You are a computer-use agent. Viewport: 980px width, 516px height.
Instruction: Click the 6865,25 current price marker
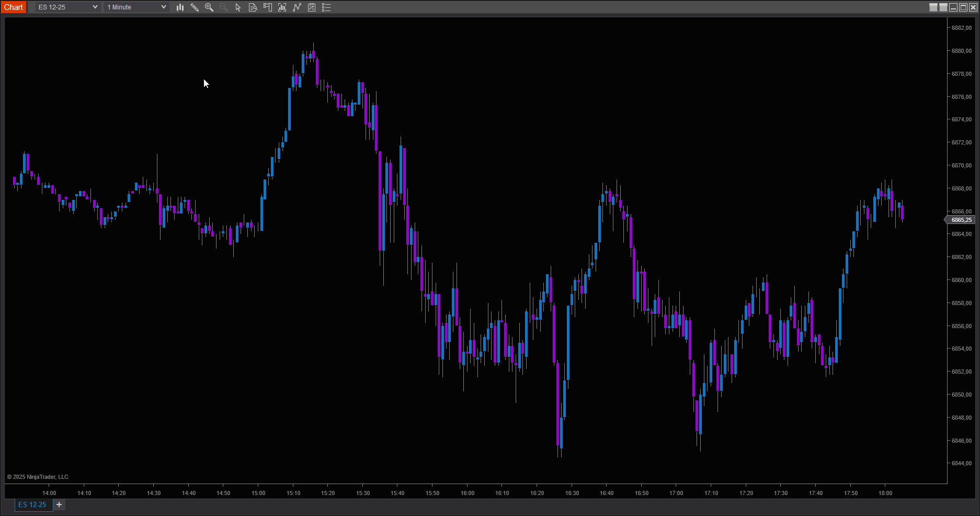pyautogui.click(x=961, y=220)
